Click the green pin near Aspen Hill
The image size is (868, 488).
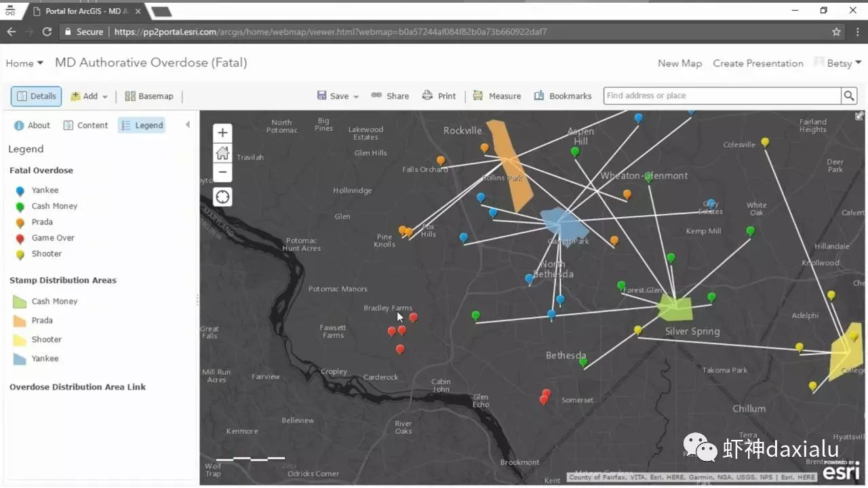[575, 152]
